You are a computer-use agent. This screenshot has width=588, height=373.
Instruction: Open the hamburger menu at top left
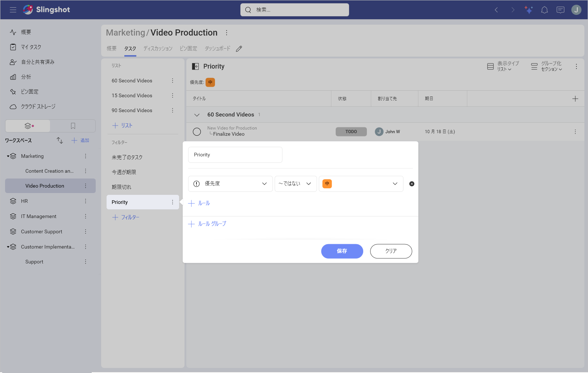coord(13,10)
